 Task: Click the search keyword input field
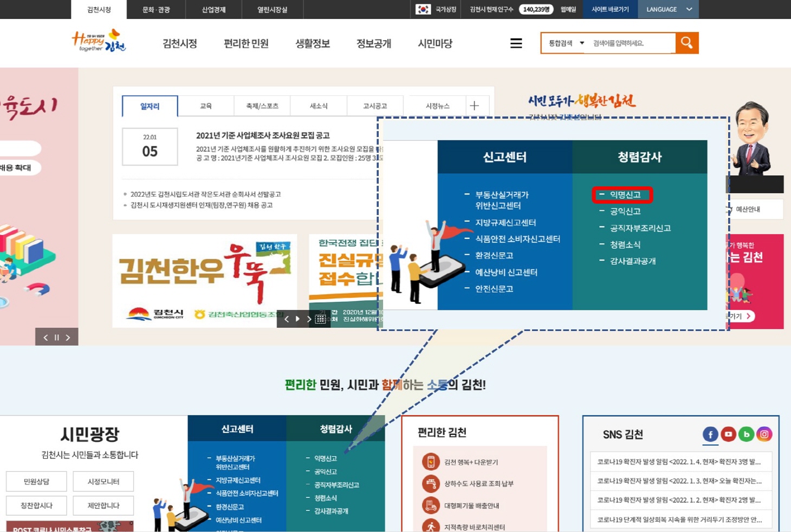pyautogui.click(x=631, y=43)
